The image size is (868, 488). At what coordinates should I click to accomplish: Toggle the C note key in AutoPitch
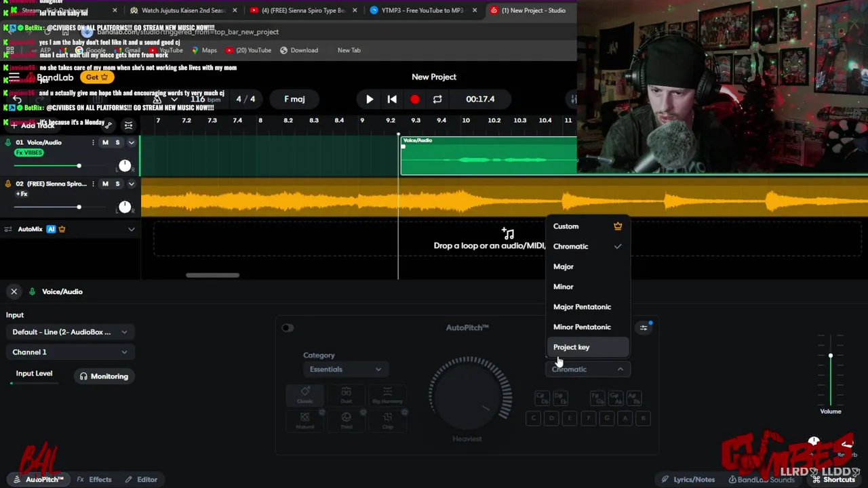[534, 418]
